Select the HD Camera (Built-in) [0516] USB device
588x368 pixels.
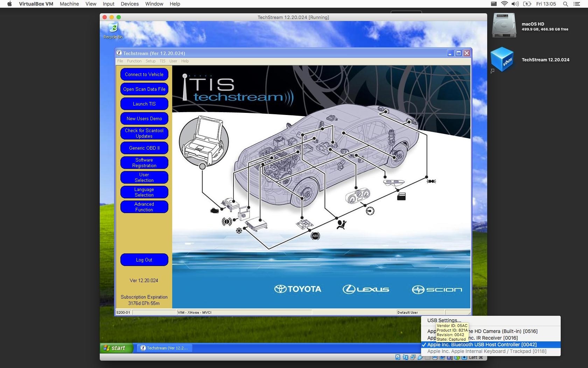(491, 331)
